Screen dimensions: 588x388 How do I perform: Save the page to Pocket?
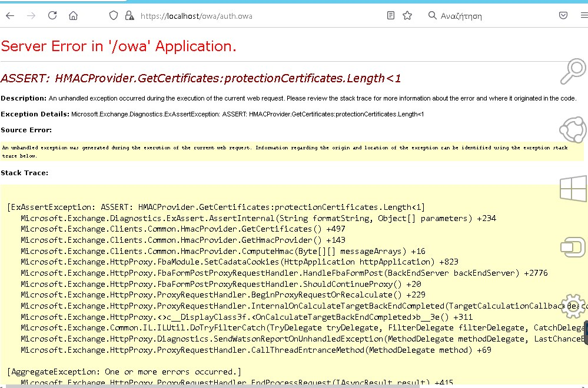point(563,15)
